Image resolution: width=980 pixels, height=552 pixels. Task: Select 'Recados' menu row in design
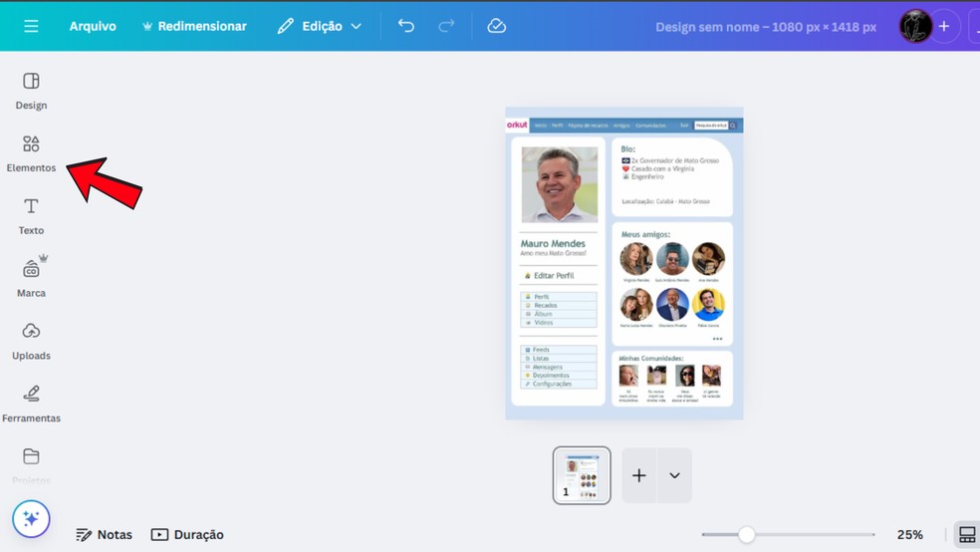tap(558, 305)
